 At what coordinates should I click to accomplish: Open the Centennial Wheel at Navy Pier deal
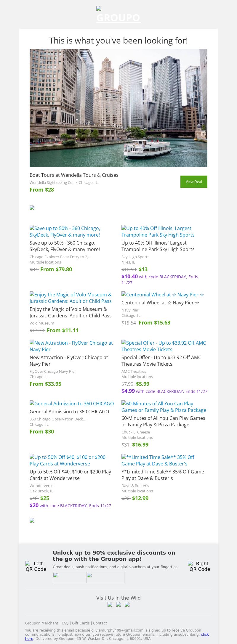[x=160, y=303]
